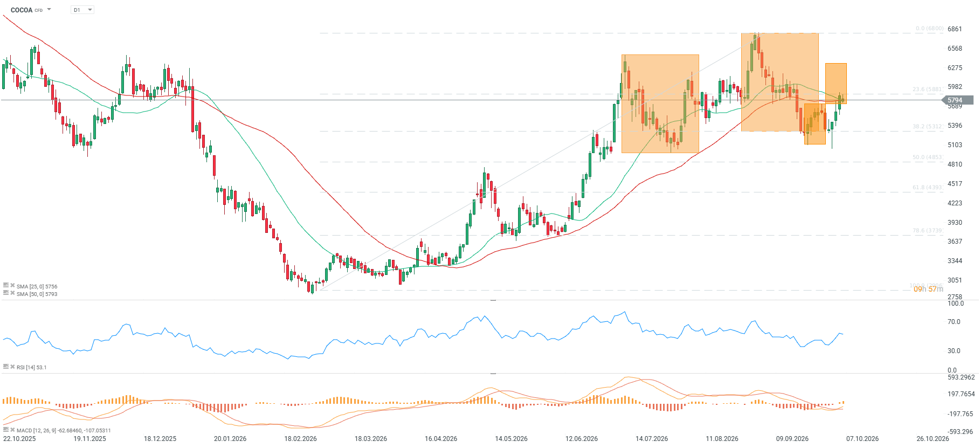Select the RSI panel top divider handle
Viewport: 980px width, 448px height.
click(x=493, y=300)
